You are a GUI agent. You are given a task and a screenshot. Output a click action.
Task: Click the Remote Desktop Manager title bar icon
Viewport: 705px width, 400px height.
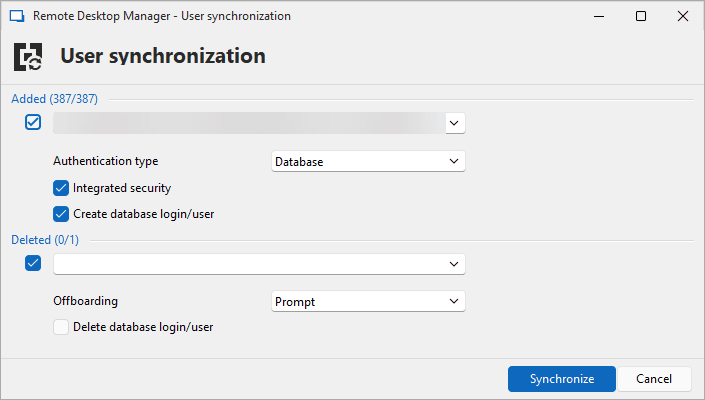[16, 16]
